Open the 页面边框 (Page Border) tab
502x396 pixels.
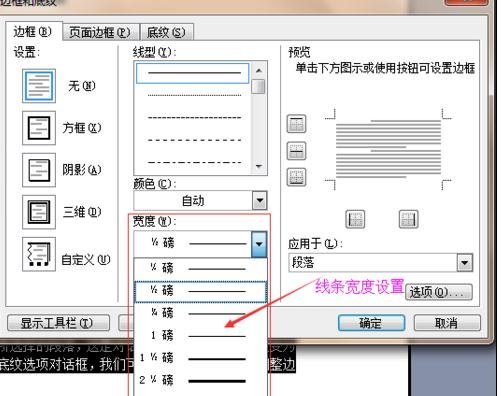pos(100,32)
